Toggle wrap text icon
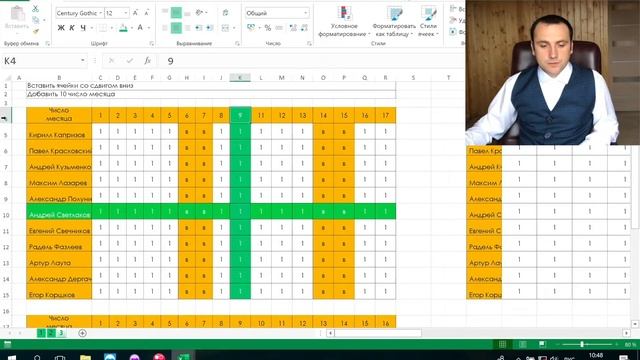The image size is (640, 360). click(x=225, y=13)
